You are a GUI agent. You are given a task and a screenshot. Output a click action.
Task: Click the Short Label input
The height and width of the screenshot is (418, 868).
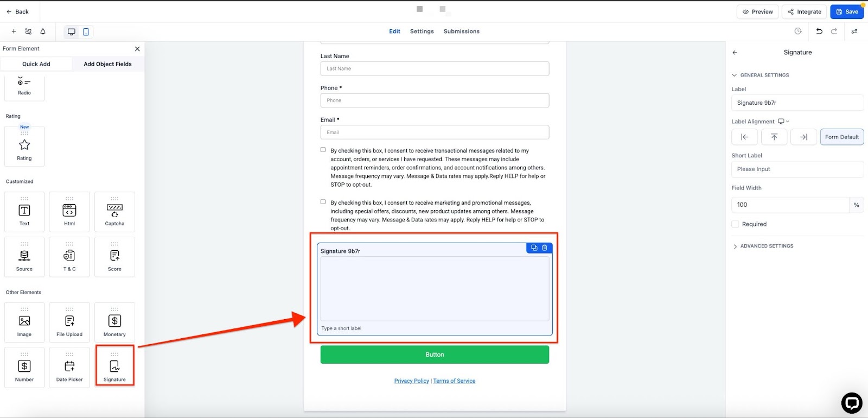pos(797,169)
